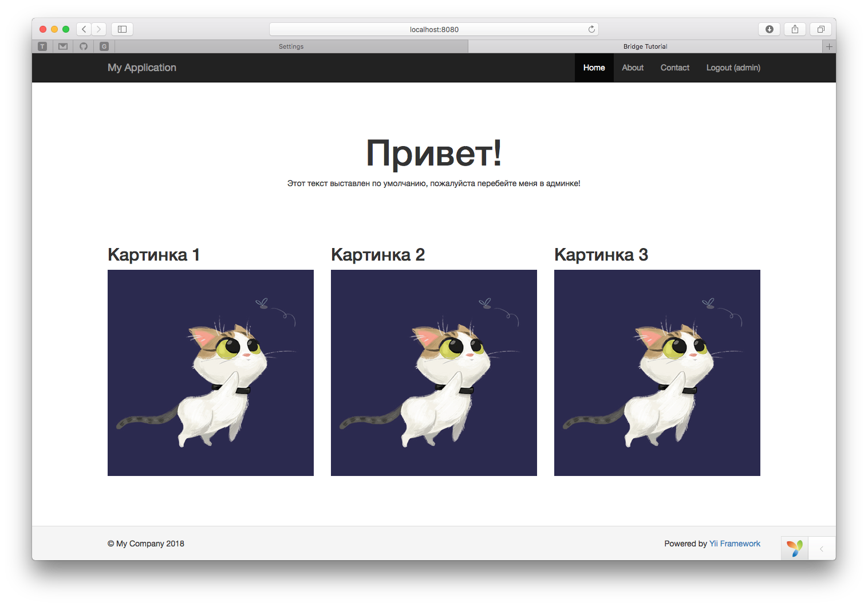Click the cat image under Картинка 1
This screenshot has height=606, width=868.
pos(211,373)
